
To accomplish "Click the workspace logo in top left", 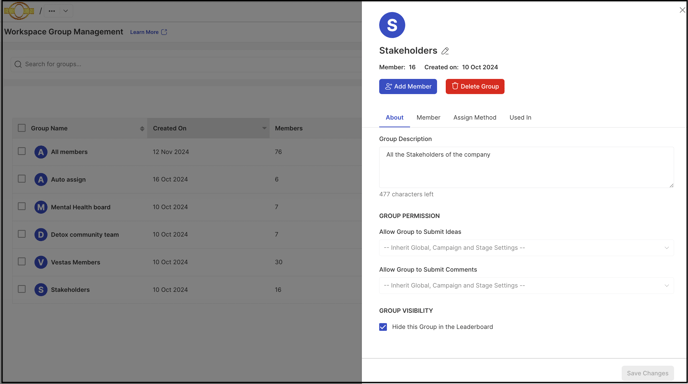I will (19, 11).
